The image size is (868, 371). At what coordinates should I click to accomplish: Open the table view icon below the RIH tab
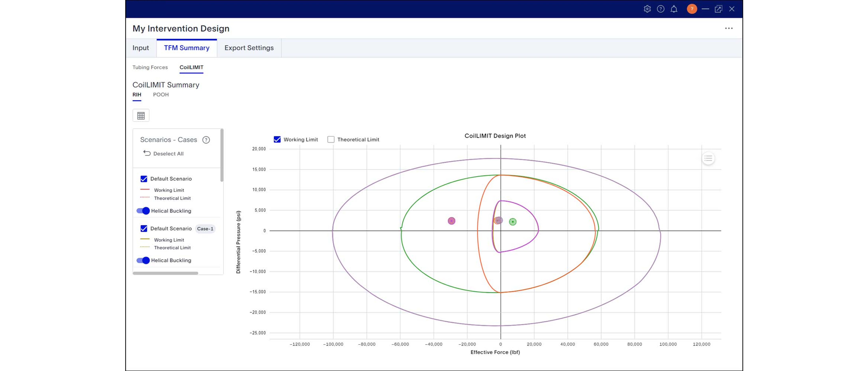140,115
